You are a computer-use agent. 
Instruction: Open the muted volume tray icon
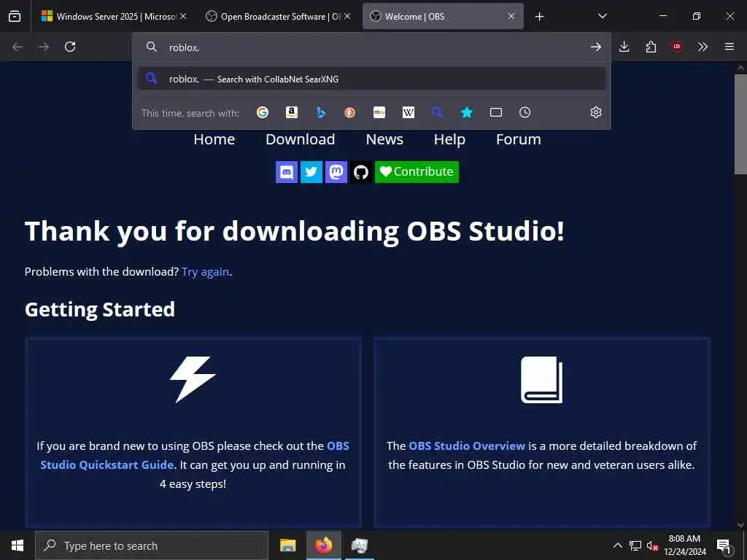[652, 545]
